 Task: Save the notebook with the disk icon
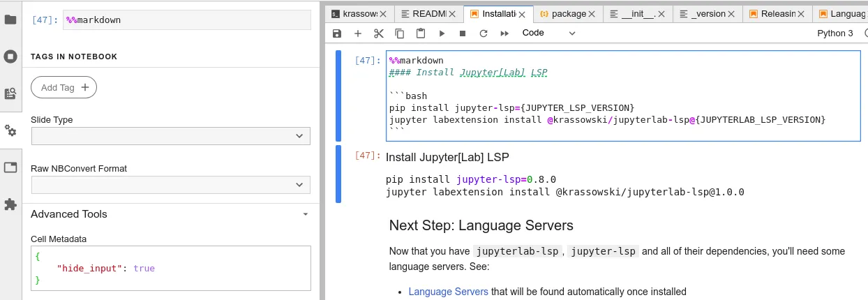(x=337, y=33)
